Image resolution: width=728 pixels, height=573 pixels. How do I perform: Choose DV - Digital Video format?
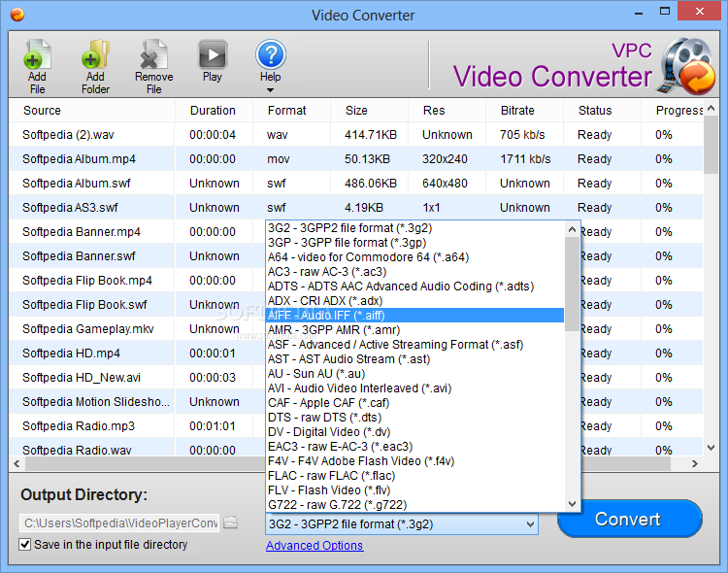[x=415, y=432]
